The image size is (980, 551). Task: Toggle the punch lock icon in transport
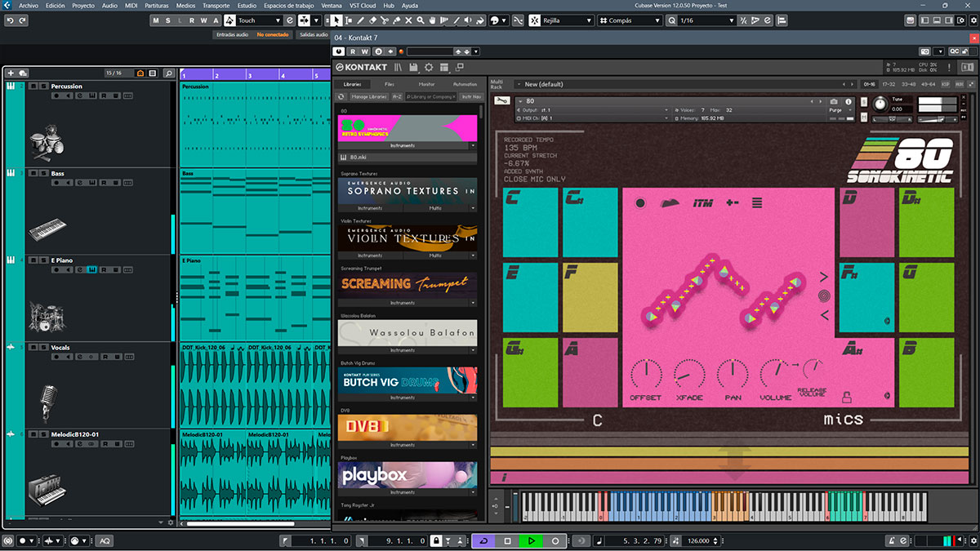click(435, 541)
